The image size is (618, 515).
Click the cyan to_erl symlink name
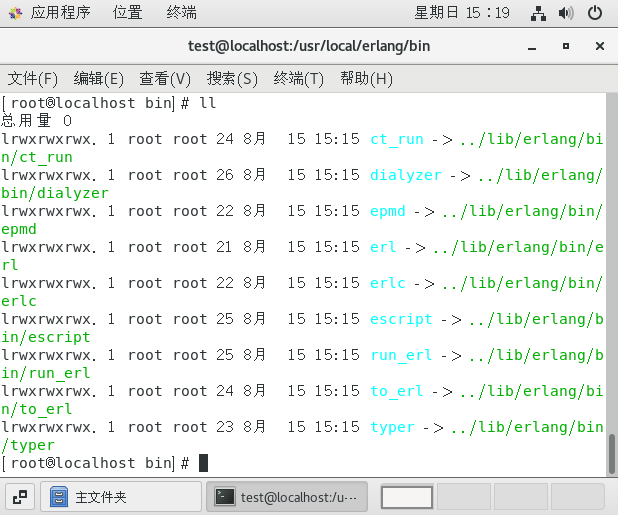397,392
